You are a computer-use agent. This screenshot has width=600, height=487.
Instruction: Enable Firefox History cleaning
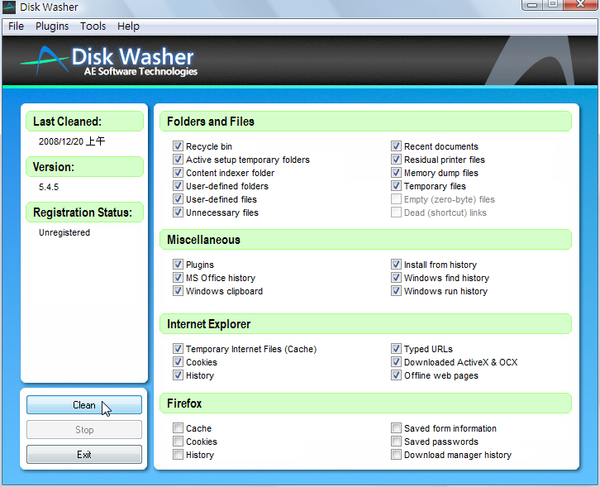(178, 454)
